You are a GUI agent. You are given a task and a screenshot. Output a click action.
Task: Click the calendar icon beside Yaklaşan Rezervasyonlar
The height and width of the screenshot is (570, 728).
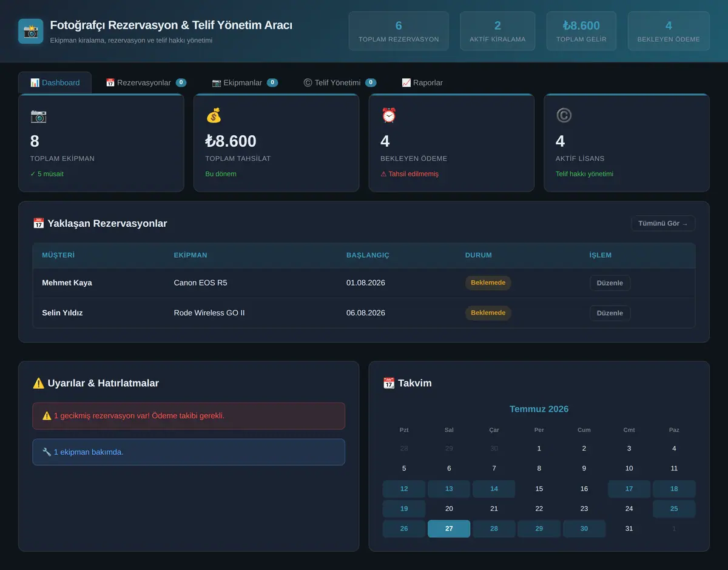click(x=38, y=223)
